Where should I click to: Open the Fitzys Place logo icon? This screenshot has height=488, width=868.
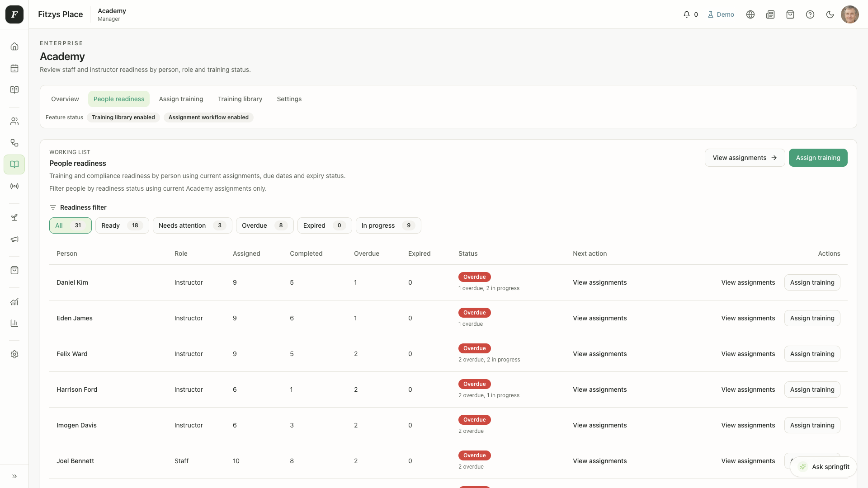pos(14,14)
